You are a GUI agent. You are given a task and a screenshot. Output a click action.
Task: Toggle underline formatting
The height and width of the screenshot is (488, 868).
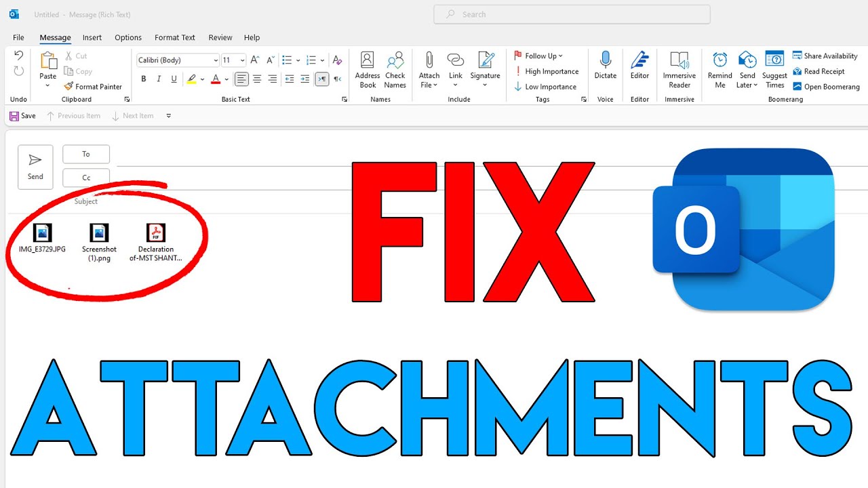point(174,79)
